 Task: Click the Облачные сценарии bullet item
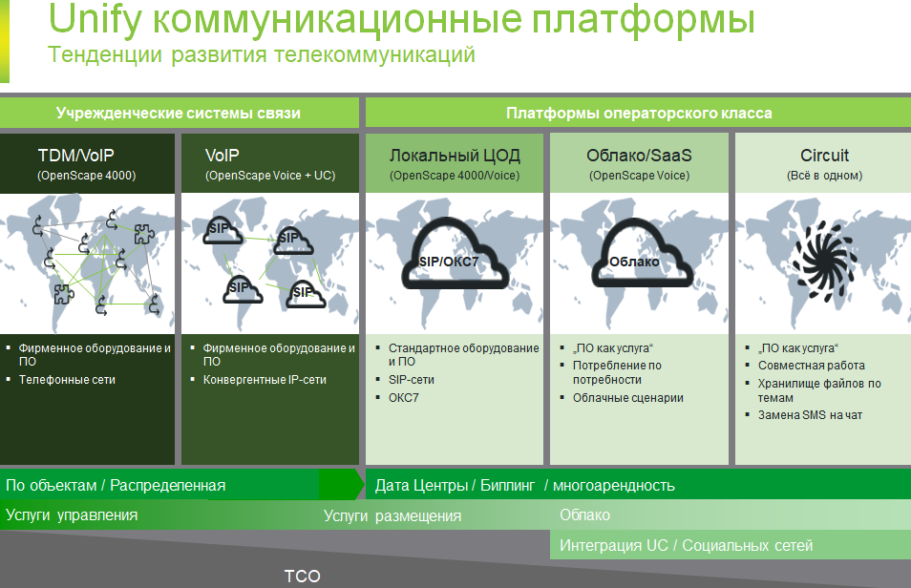point(627,398)
